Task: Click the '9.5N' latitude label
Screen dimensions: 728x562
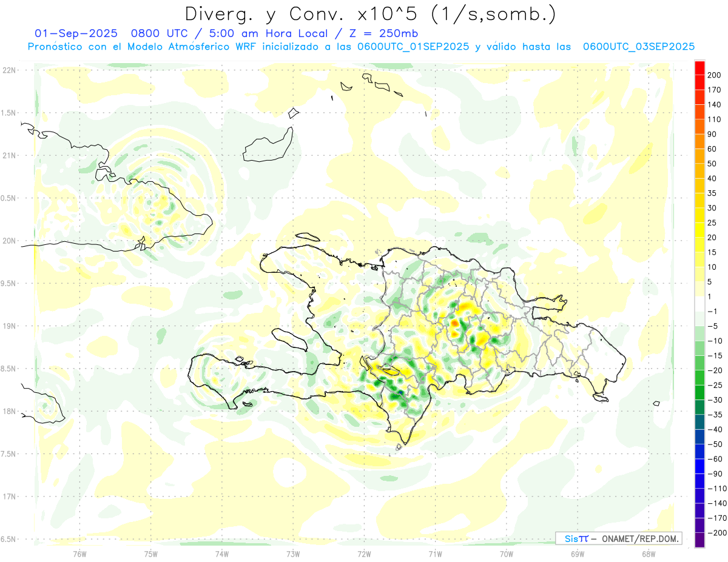Action: [9, 283]
